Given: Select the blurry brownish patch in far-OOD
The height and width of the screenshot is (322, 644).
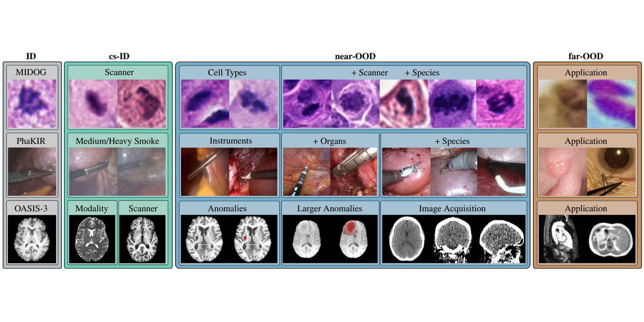Looking at the screenshot, I should click(562, 104).
